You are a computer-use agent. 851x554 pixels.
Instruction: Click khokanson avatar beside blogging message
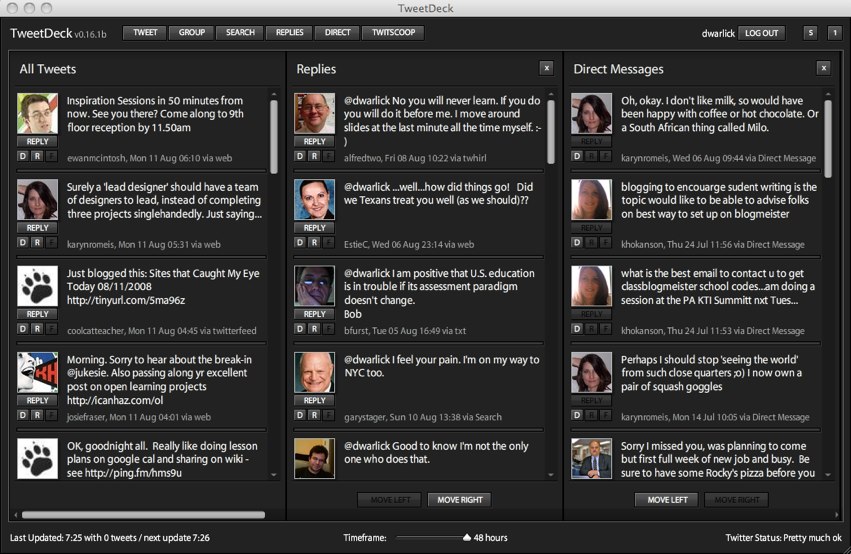pos(592,200)
